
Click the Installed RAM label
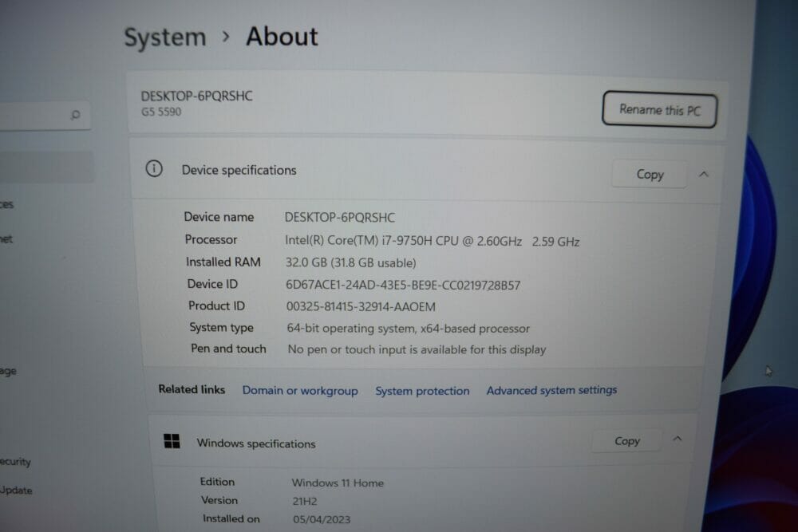[223, 262]
